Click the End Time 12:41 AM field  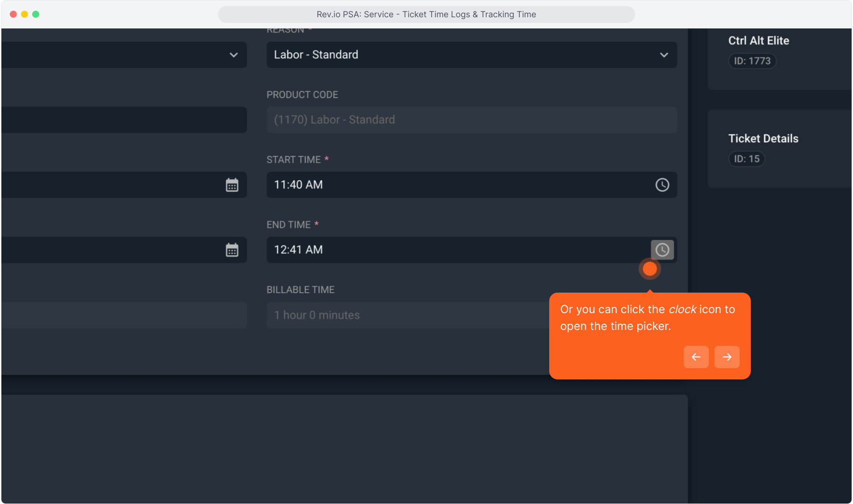(x=457, y=250)
